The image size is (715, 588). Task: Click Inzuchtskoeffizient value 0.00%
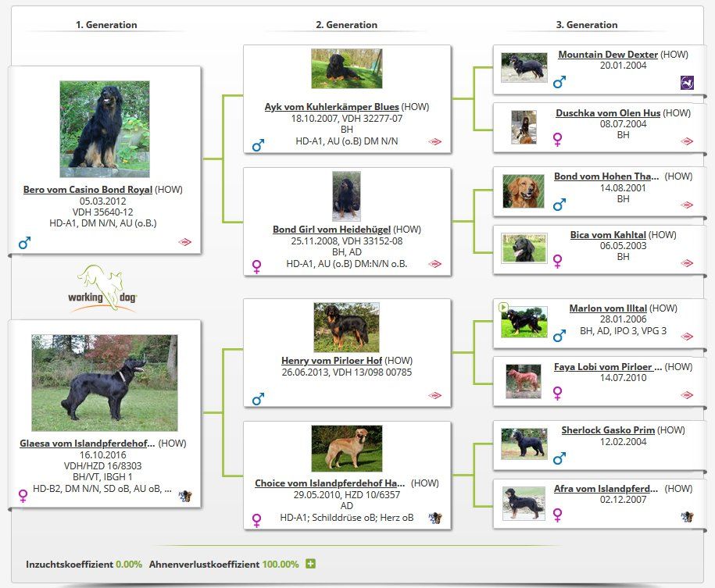129,565
